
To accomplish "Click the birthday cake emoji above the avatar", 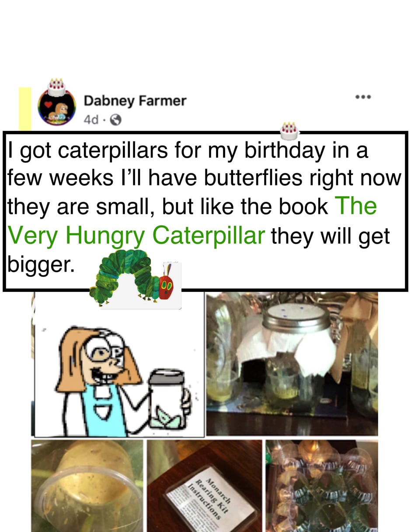I will coord(56,87).
